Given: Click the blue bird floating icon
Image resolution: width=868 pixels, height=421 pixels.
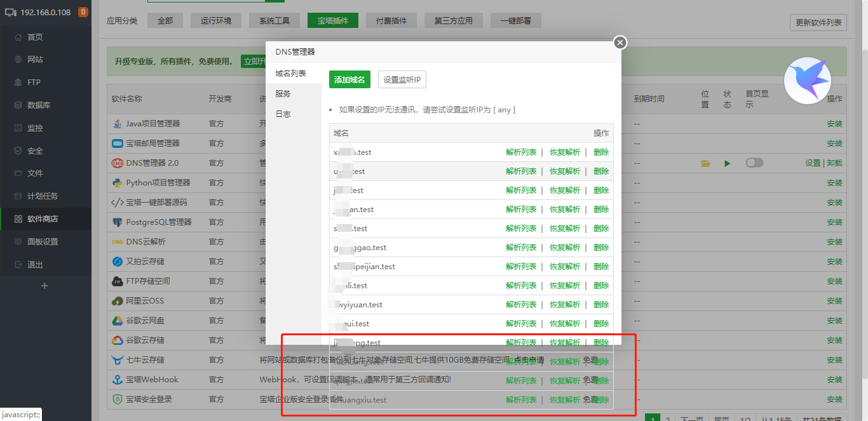Looking at the screenshot, I should click(807, 80).
